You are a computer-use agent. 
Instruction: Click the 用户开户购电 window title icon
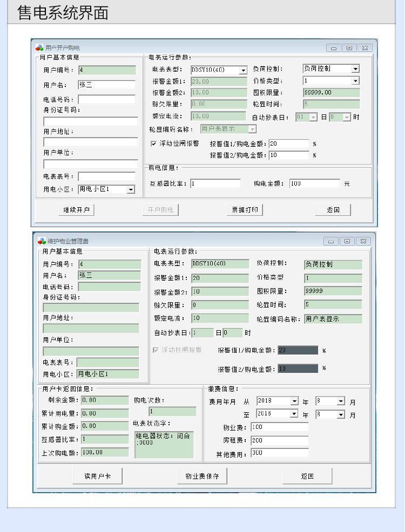[x=39, y=48]
